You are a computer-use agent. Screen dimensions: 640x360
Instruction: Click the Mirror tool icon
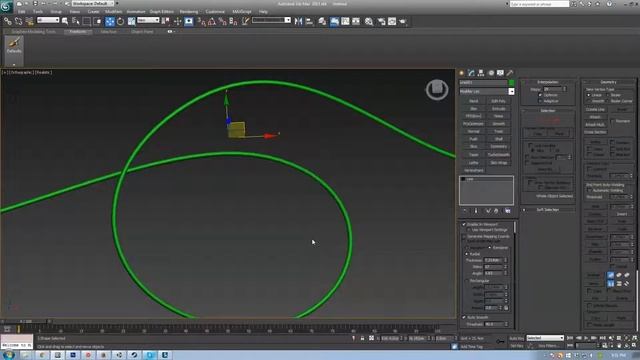pyautogui.click(x=298, y=21)
